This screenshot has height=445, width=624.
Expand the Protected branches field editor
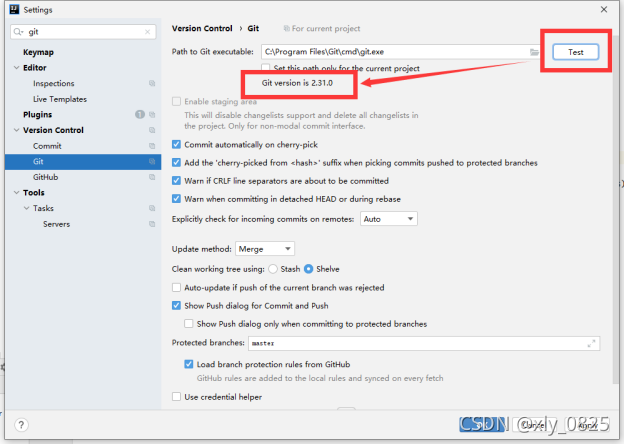point(591,343)
